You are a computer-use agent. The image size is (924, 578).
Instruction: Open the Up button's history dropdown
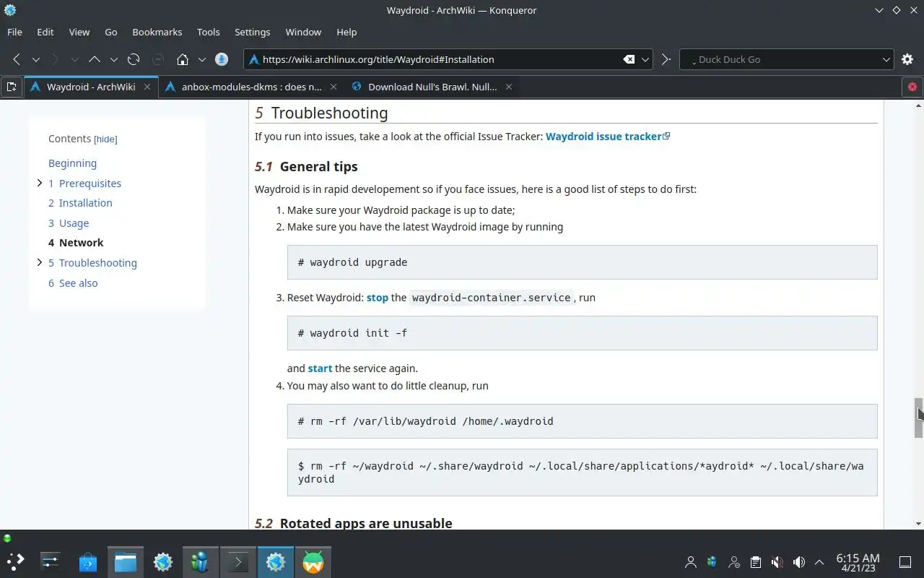point(113,59)
